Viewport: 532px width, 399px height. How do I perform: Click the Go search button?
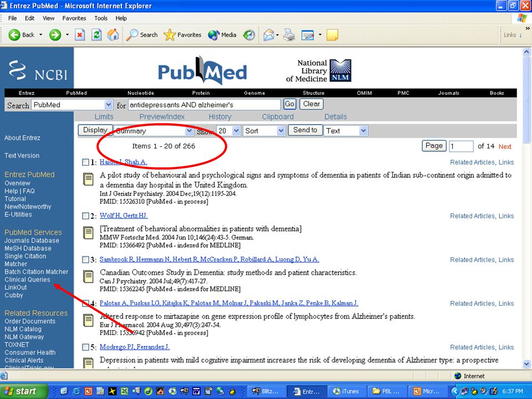pyautogui.click(x=290, y=104)
